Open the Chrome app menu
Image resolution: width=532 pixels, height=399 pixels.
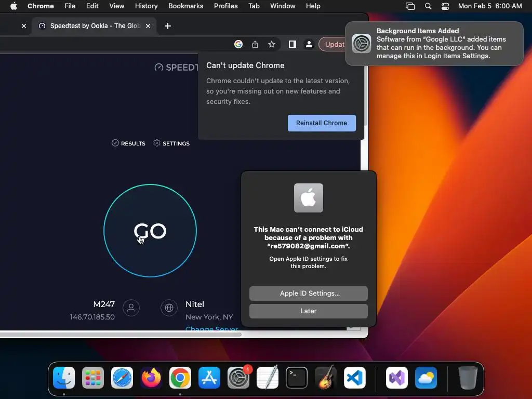[41, 6]
